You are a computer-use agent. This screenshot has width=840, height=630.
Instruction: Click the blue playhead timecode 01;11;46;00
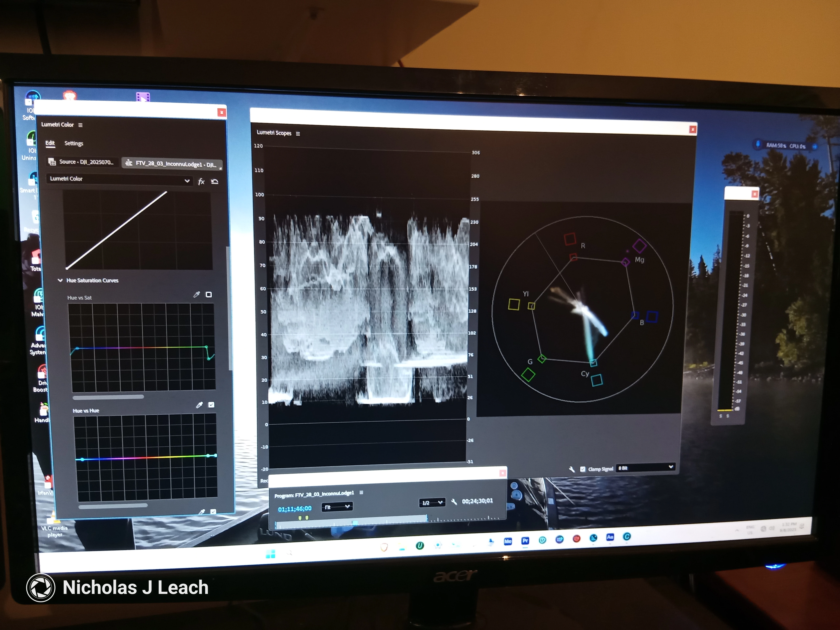(295, 509)
